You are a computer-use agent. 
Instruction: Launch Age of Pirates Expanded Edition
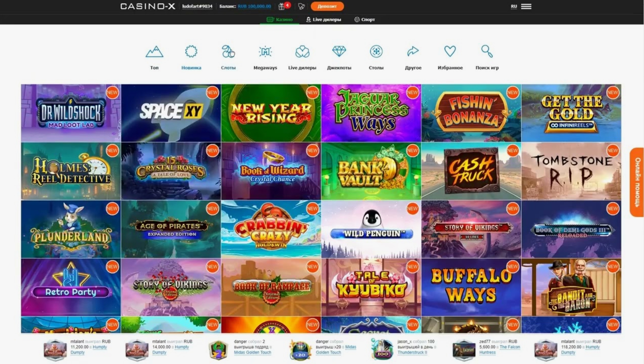tap(171, 229)
